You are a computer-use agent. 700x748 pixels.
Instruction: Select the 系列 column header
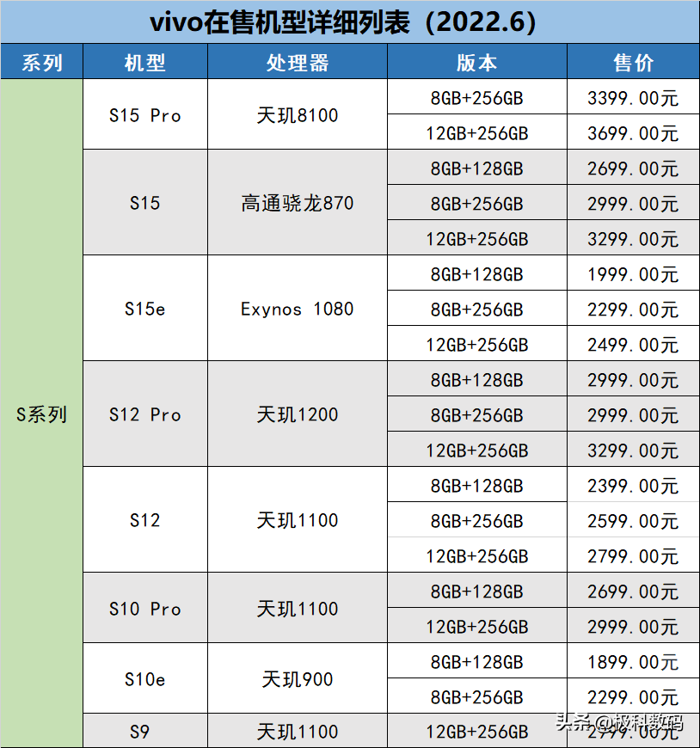pos(42,62)
